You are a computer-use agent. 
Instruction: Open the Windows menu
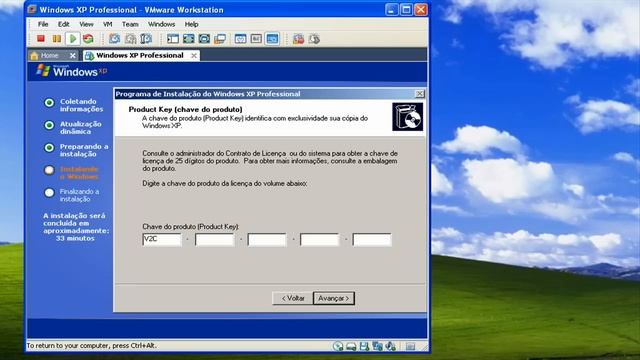point(162,24)
